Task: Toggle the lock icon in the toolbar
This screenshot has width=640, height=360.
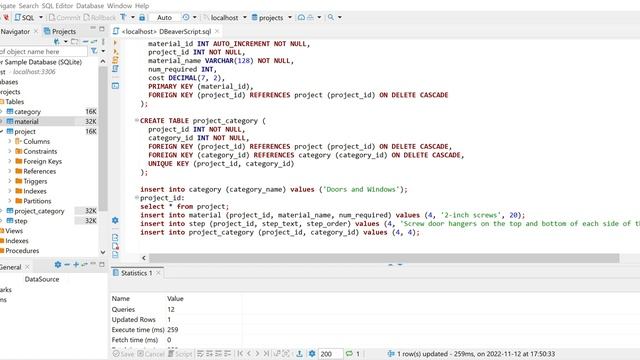Action: (x=142, y=18)
